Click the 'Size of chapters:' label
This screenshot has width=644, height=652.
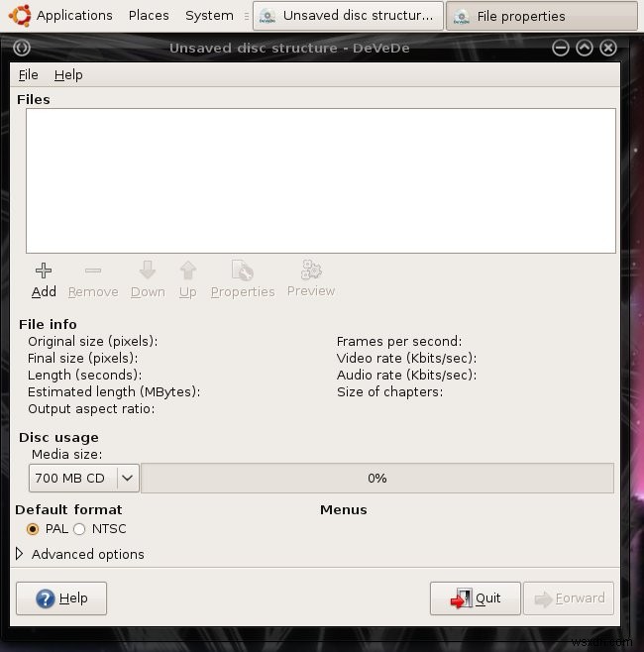point(390,392)
